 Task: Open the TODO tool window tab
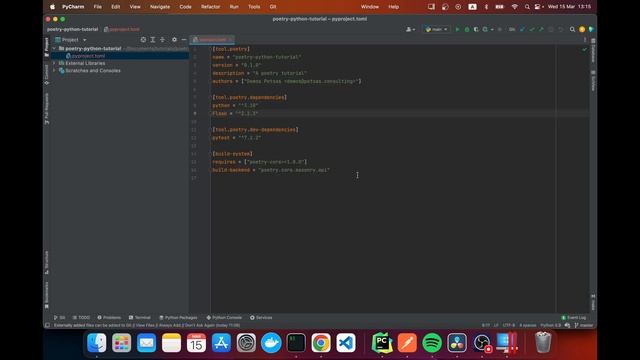(x=81, y=318)
